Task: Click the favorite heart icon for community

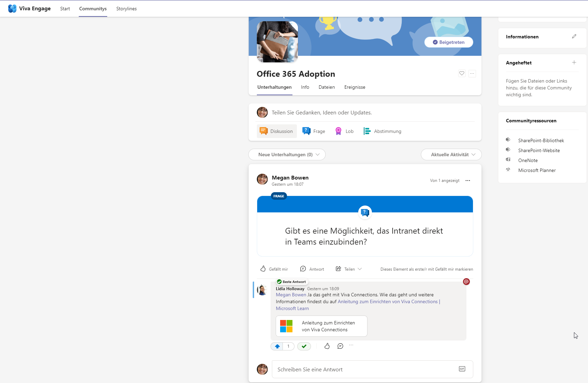Action: [x=462, y=73]
